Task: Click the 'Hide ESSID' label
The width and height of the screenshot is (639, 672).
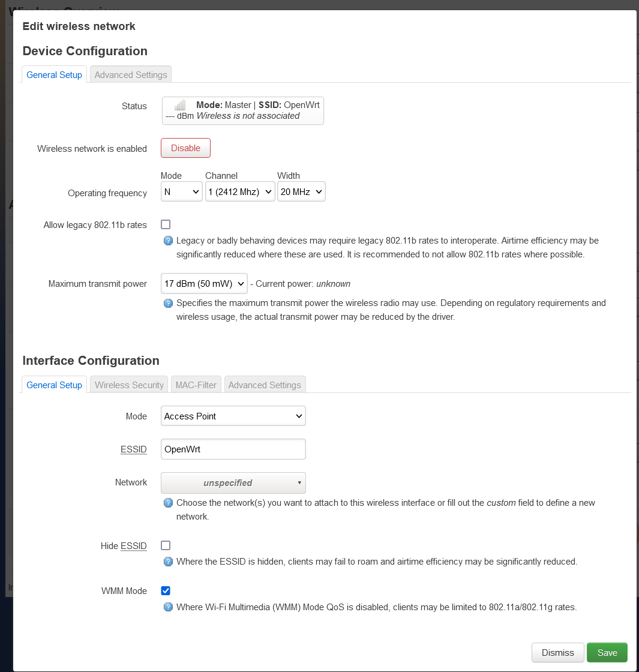Action: [124, 545]
